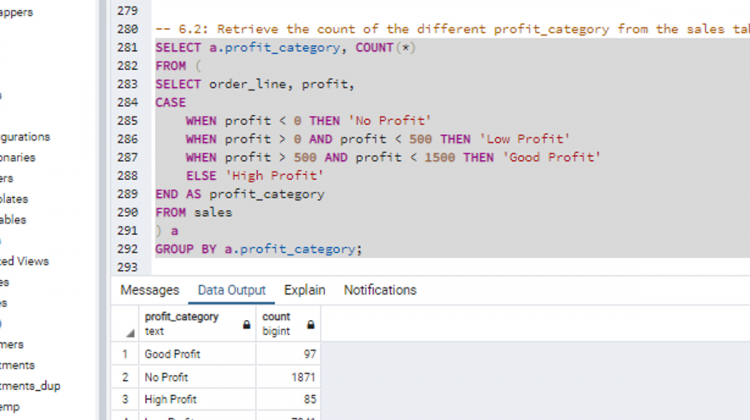Click line number 285 in the editor gutter

126,121
